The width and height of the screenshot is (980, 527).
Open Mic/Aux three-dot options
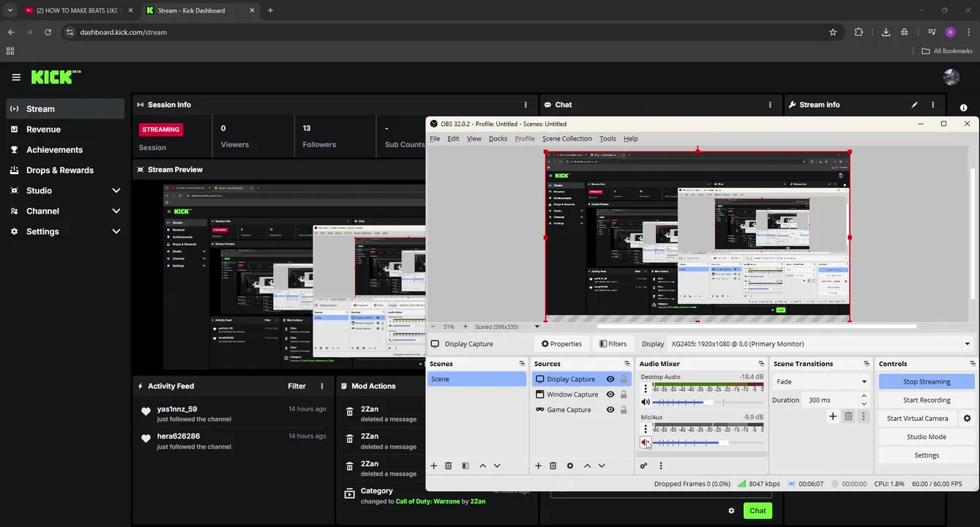click(x=646, y=430)
